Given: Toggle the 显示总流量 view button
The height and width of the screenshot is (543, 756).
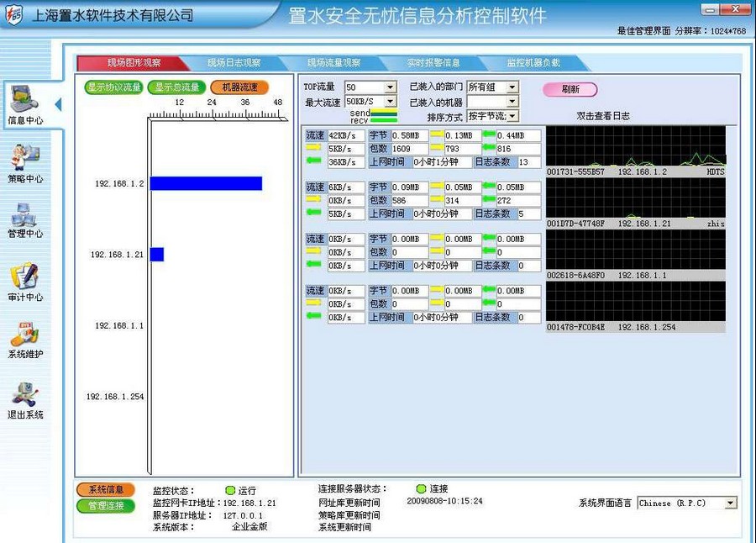Looking at the screenshot, I should click(x=176, y=87).
